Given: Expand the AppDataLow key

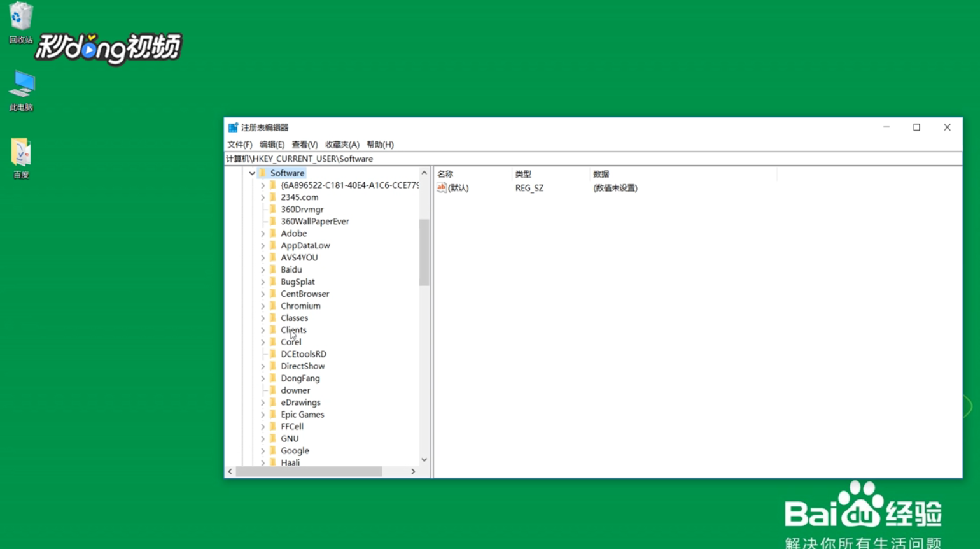Looking at the screenshot, I should (x=263, y=246).
